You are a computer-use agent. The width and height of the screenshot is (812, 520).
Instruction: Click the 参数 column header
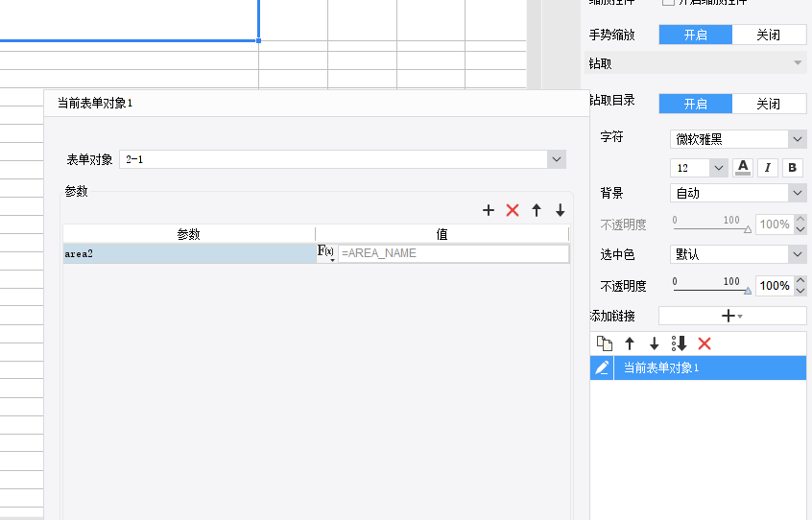click(188, 234)
